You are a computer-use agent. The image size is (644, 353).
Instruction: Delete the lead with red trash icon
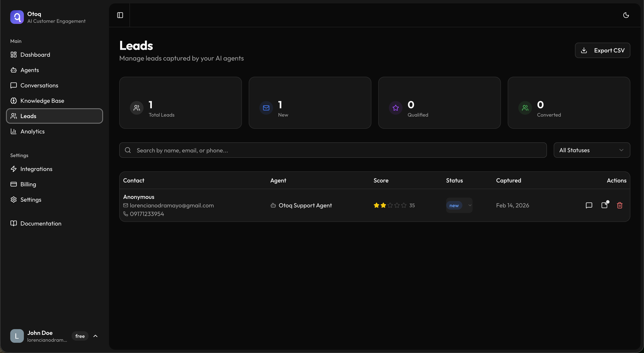(x=620, y=205)
